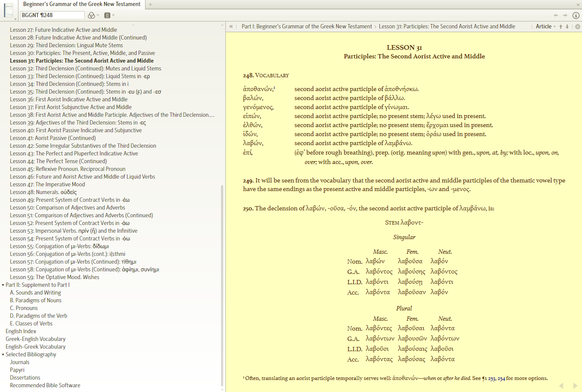Open the book cover resource menu

pyautogui.click(x=9, y=11)
